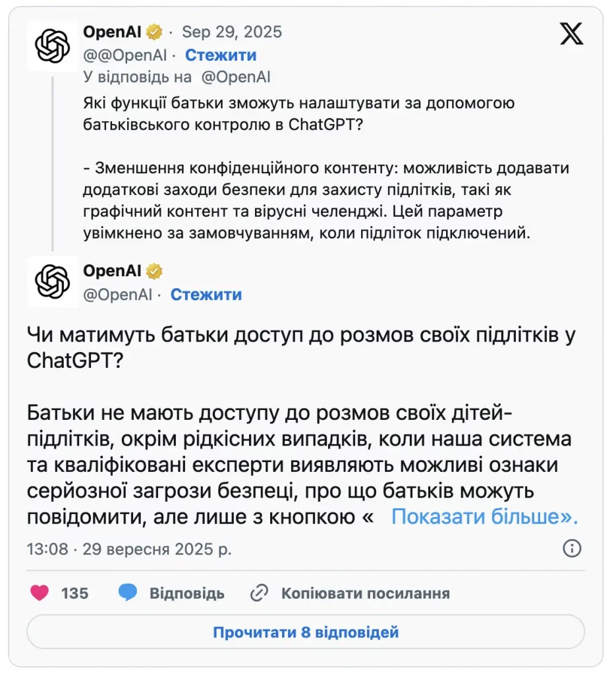Image resolution: width=616 pixels, height=675 pixels.
Task: Open the OpenAI avatar of the lower main tweet
Action: pos(53,281)
